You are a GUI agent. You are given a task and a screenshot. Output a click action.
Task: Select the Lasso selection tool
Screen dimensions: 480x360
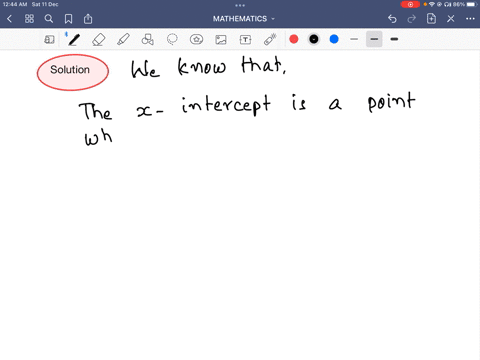[172, 39]
